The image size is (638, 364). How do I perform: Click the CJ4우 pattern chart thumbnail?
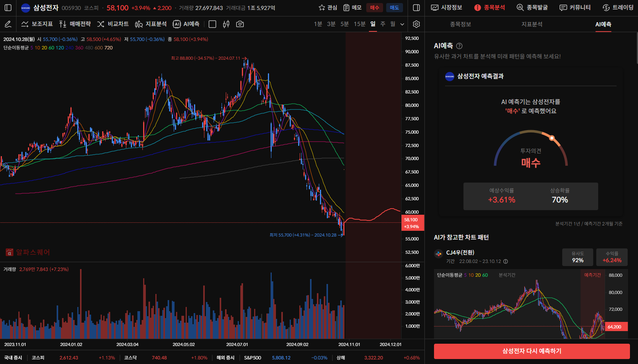click(531, 304)
